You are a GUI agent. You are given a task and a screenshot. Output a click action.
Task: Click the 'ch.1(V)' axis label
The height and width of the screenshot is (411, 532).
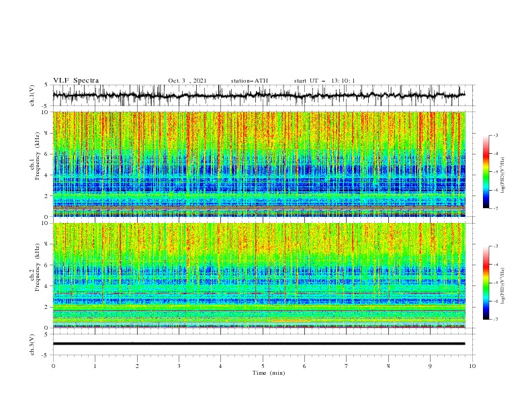click(x=32, y=95)
